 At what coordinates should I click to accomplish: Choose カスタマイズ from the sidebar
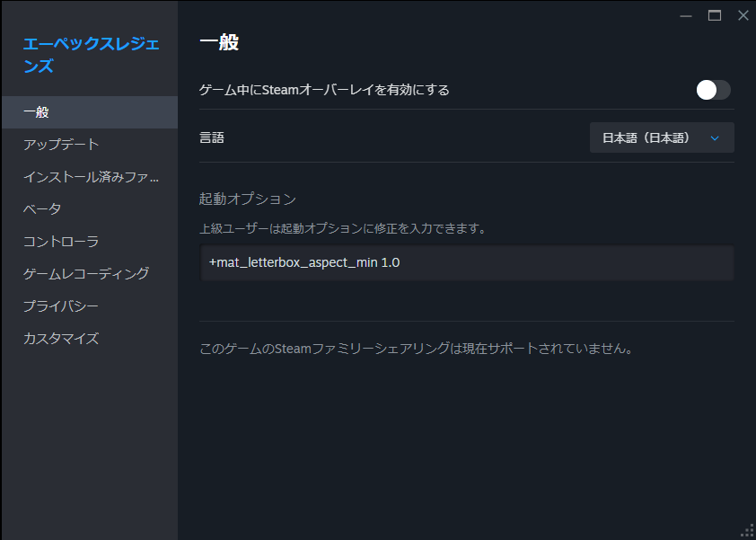click(x=61, y=339)
